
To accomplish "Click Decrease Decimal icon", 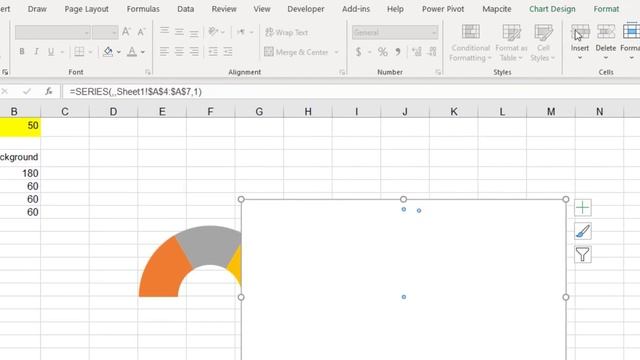I will [x=432, y=51].
